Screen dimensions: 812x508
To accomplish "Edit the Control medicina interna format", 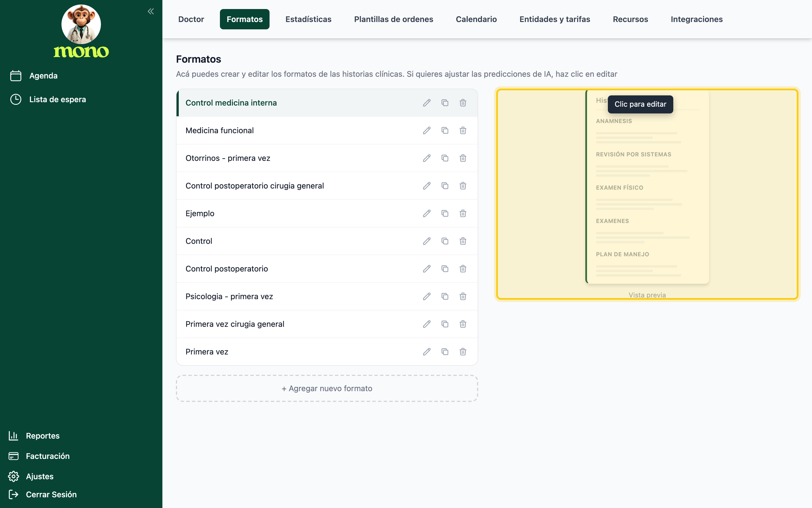I will tap(427, 103).
